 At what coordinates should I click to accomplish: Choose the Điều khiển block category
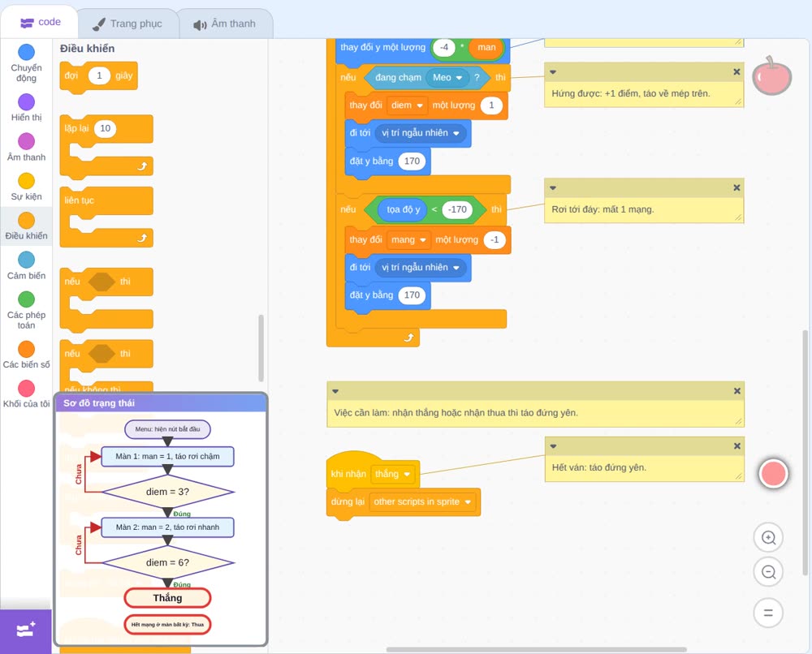[x=26, y=226]
